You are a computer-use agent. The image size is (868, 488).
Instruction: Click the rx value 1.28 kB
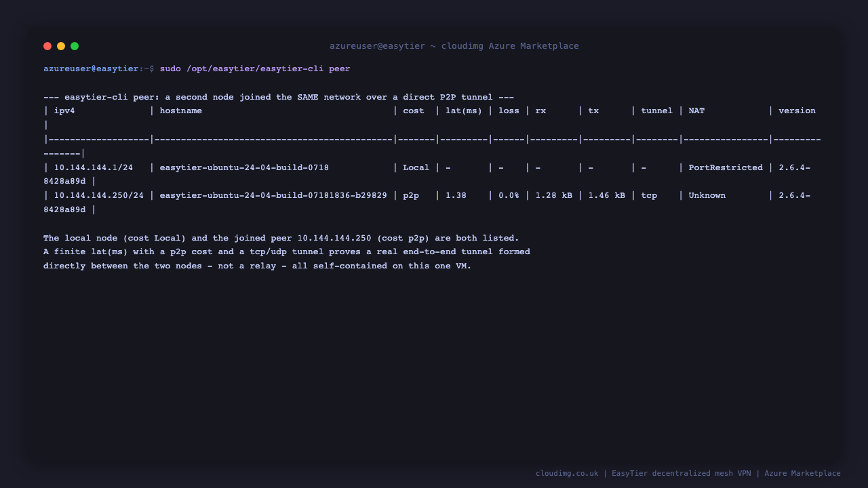click(553, 195)
